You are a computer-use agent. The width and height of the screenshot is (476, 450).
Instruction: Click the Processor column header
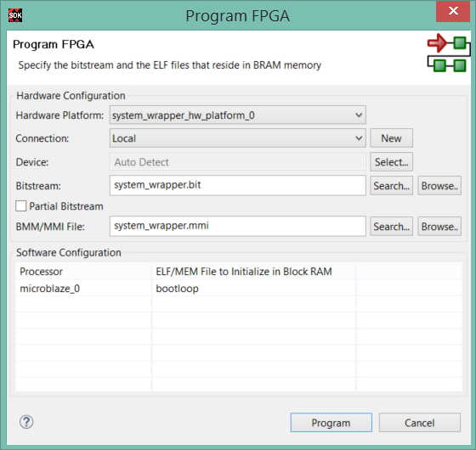(83, 271)
